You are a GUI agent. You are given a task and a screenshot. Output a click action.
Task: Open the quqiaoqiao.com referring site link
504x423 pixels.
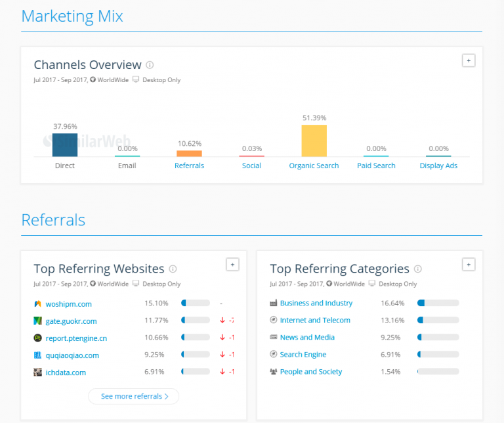72,355
